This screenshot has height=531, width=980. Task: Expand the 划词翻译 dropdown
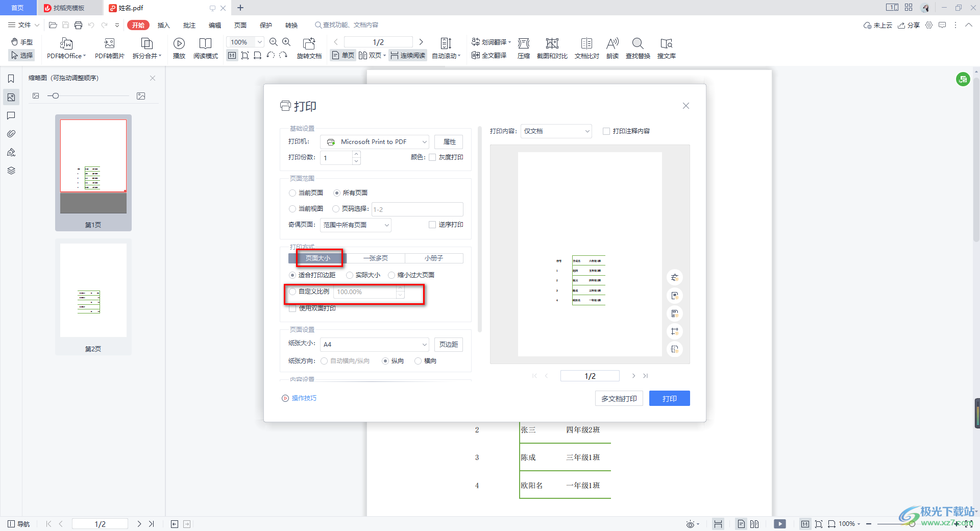(x=509, y=42)
